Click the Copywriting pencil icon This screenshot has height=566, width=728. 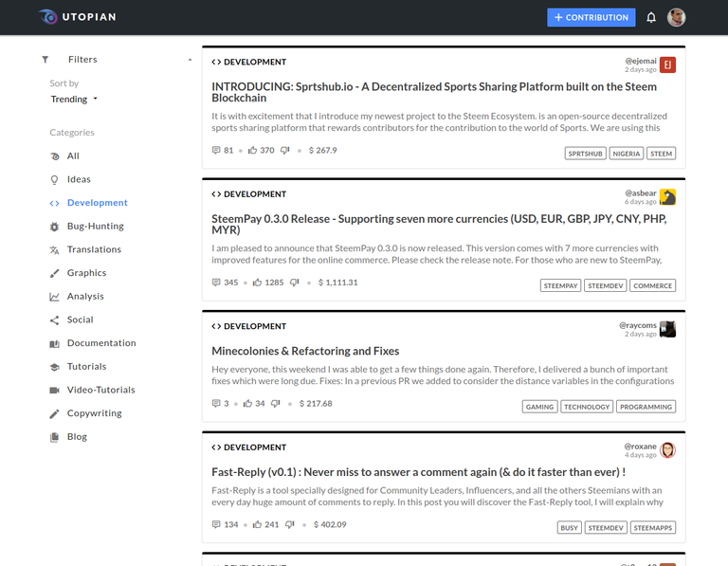point(54,413)
